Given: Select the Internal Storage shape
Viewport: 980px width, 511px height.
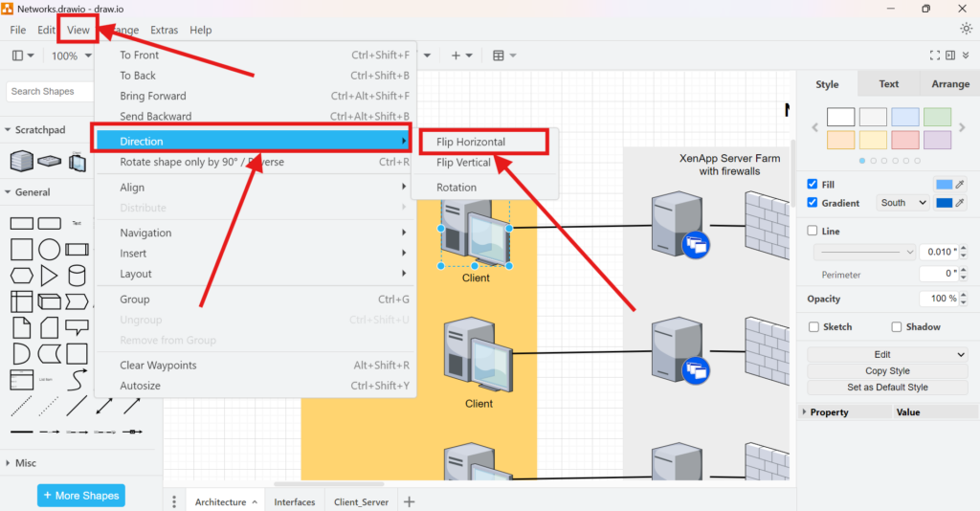Looking at the screenshot, I should 21,301.
